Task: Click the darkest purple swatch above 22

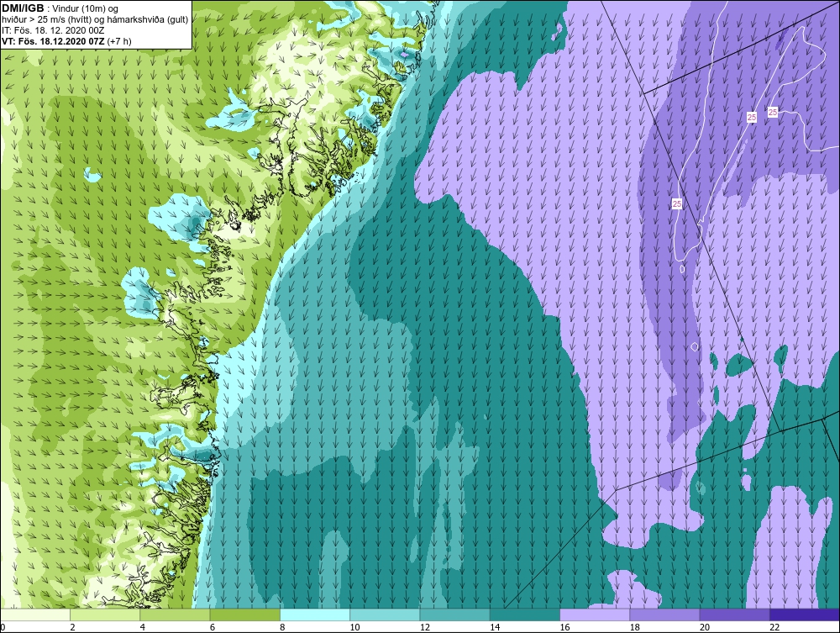Action: pyautogui.click(x=805, y=615)
